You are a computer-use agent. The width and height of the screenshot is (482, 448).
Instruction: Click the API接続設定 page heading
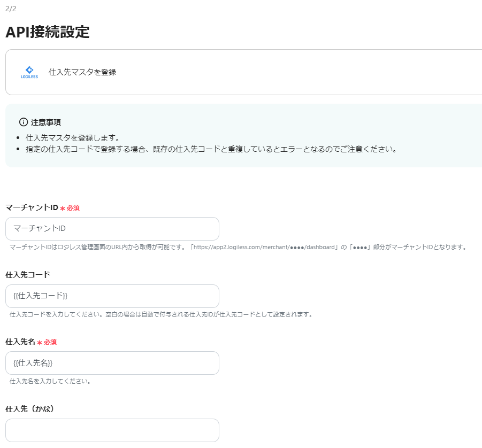[47, 32]
